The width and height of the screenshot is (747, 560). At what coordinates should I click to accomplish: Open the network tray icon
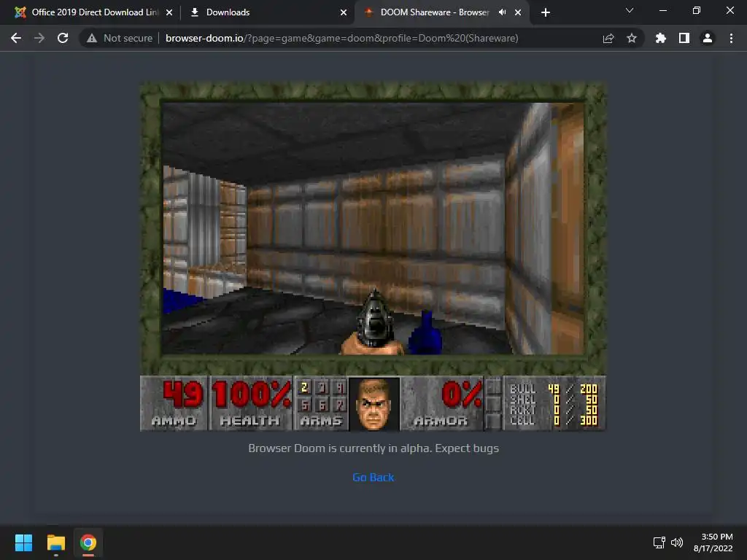(659, 542)
